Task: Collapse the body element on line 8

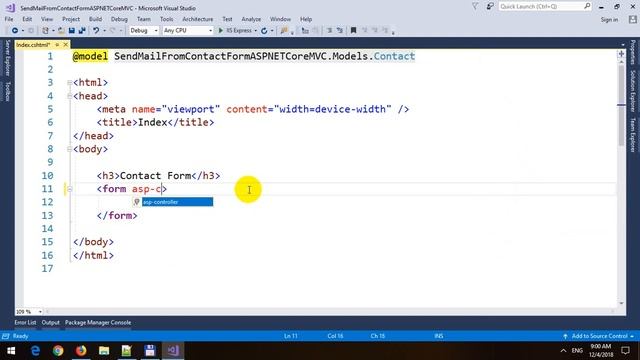Action: point(69,149)
